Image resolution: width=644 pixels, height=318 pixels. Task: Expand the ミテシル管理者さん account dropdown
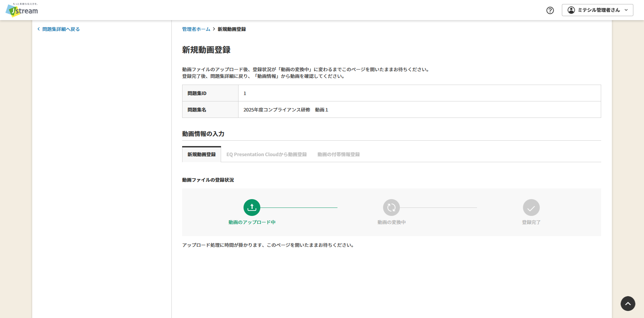[597, 10]
